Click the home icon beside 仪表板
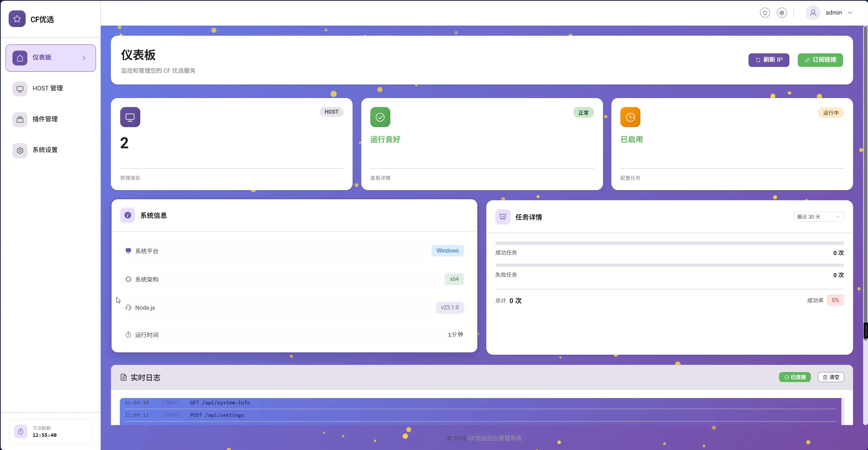 tap(20, 58)
